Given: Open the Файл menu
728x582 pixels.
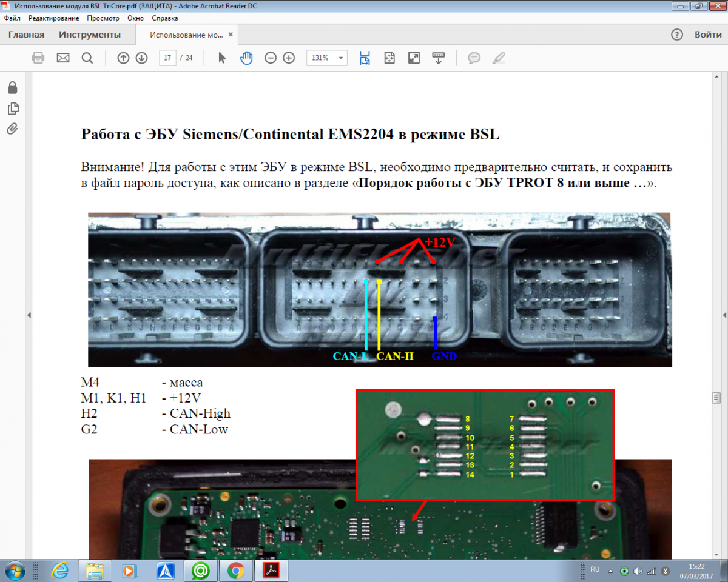Looking at the screenshot, I should point(12,18).
